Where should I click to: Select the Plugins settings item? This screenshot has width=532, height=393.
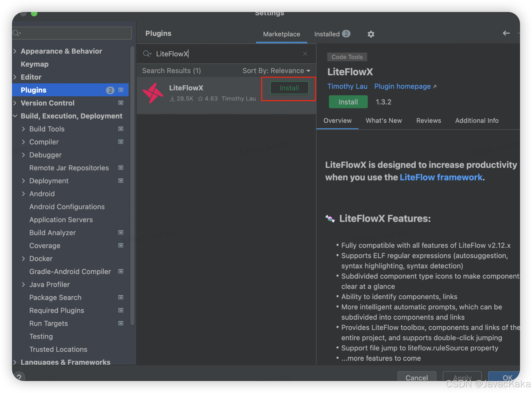[x=71, y=90]
